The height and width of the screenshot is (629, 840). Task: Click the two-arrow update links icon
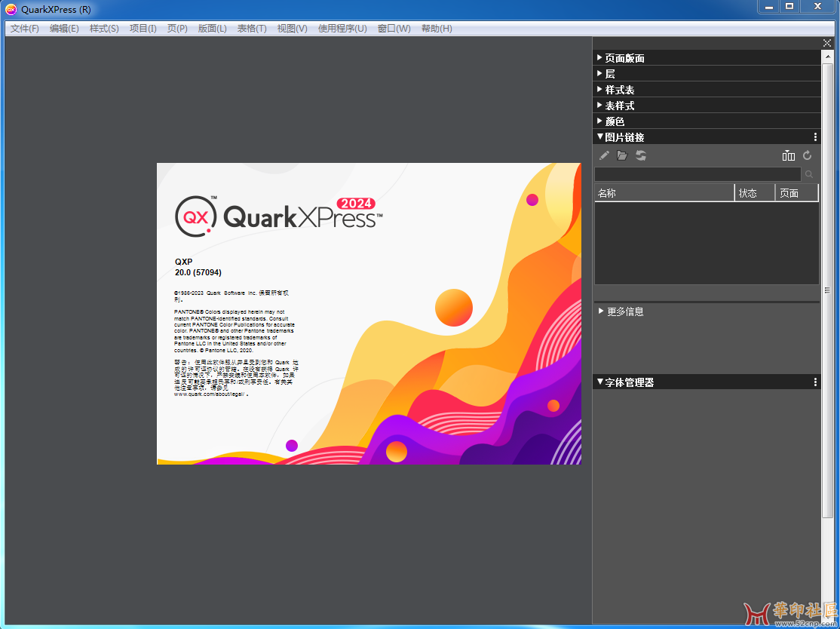pyautogui.click(x=641, y=155)
